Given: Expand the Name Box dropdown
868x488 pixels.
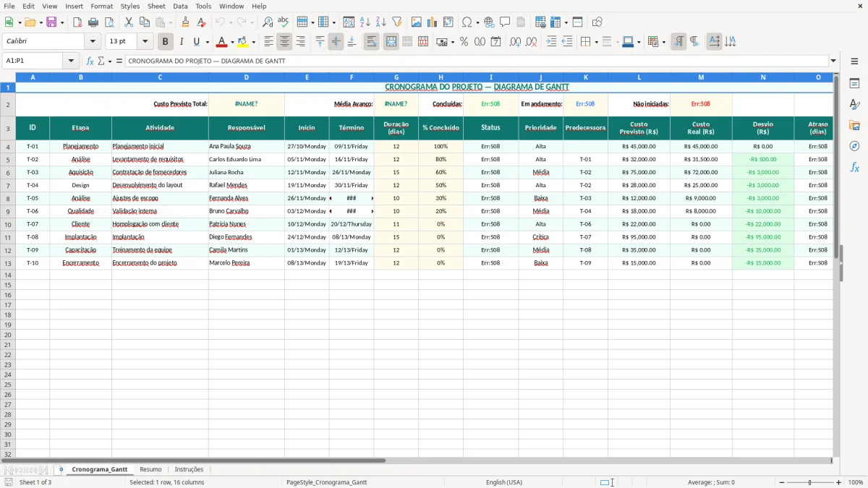Looking at the screenshot, I should 71,61.
